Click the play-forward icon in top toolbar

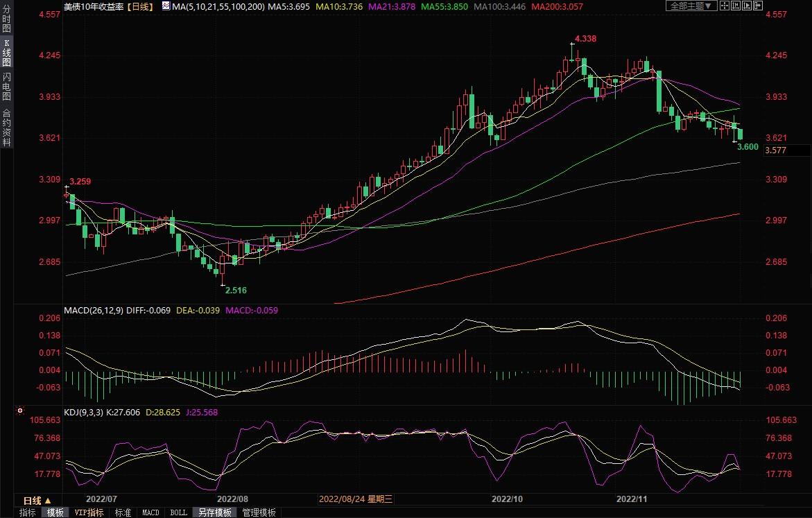pyautogui.click(x=748, y=6)
